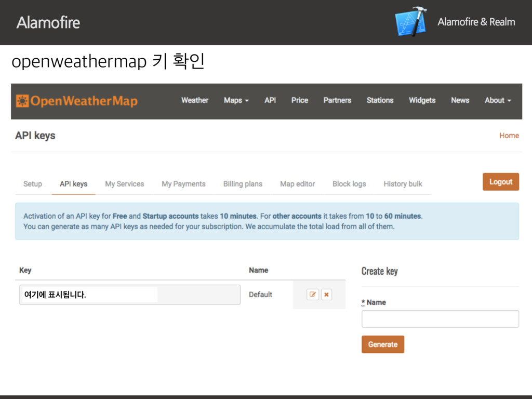Image resolution: width=532 pixels, height=399 pixels.
Task: Click the Alamofire & Realm header text
Action: coord(476,22)
